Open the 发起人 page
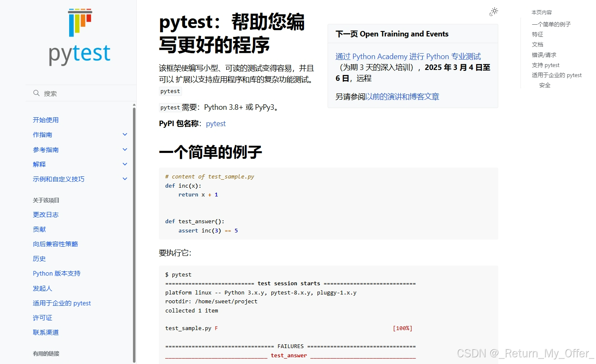 click(x=42, y=288)
